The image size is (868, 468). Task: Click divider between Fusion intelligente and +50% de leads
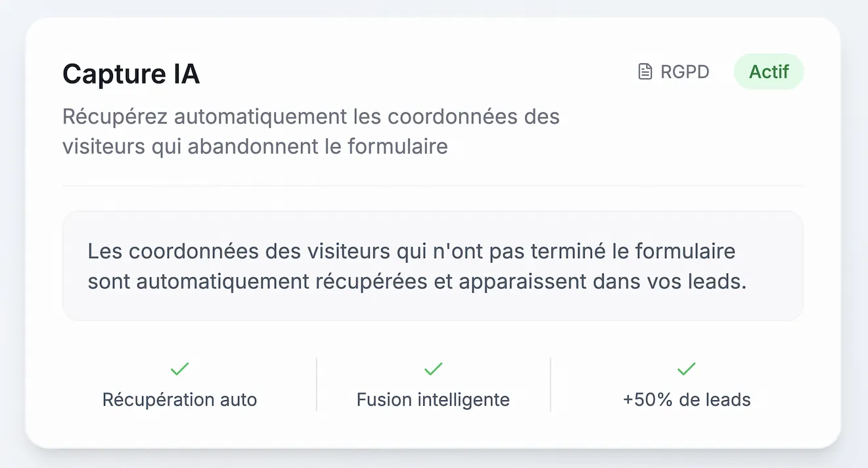(550, 385)
